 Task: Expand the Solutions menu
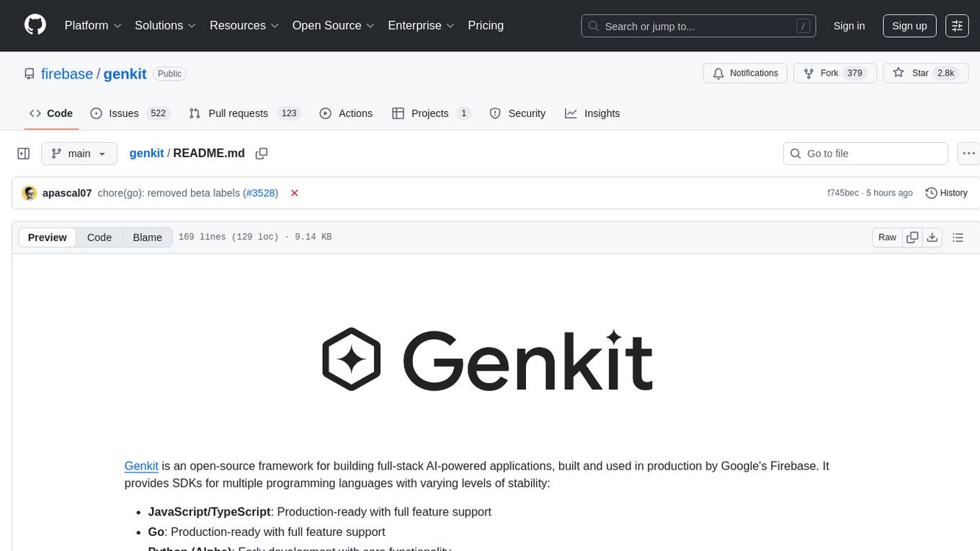[165, 25]
